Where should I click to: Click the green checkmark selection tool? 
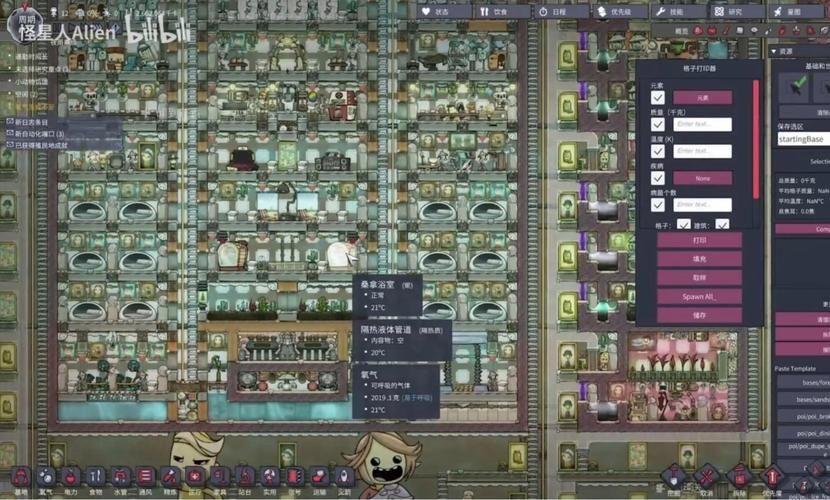(x=794, y=87)
